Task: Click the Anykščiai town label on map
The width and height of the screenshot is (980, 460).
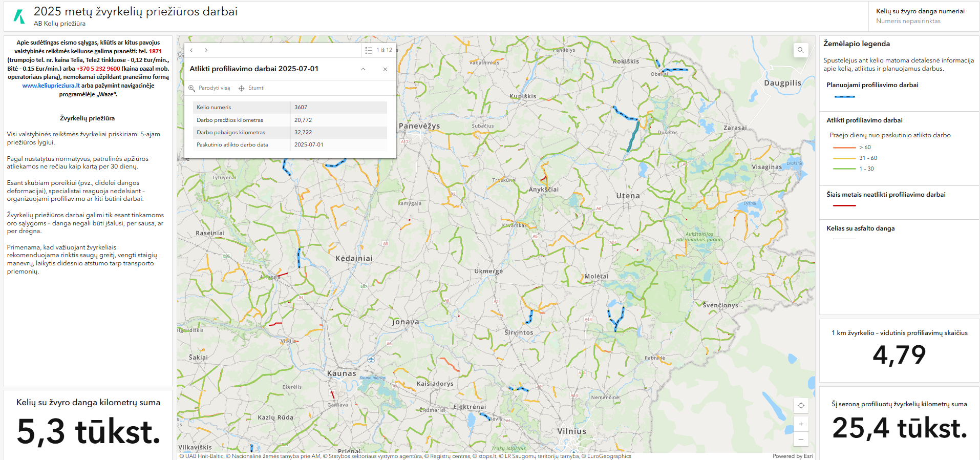Action: pyautogui.click(x=544, y=189)
